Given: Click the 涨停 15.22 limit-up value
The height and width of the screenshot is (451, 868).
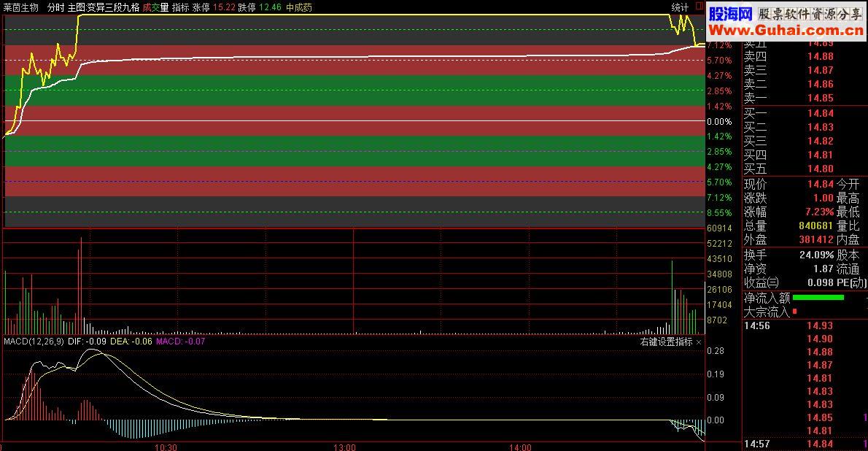Looking at the screenshot, I should tap(214, 7).
